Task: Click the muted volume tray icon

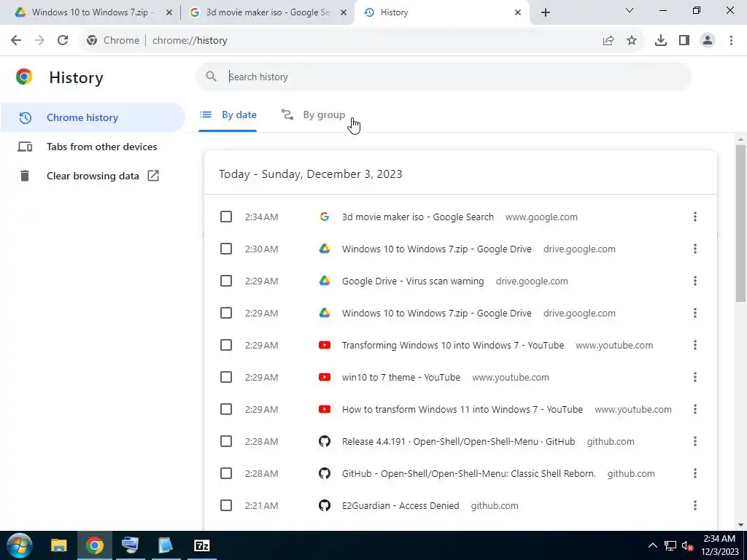Action: click(687, 545)
